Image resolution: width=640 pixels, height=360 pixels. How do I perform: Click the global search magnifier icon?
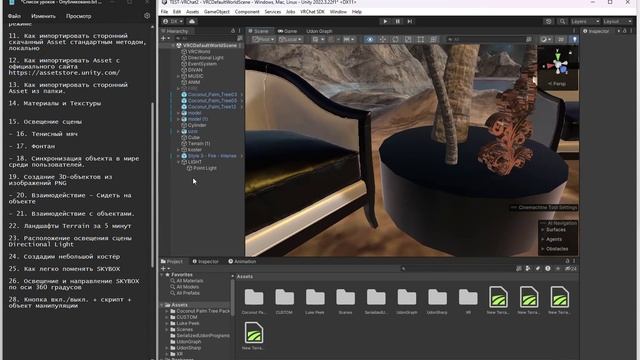point(562,21)
